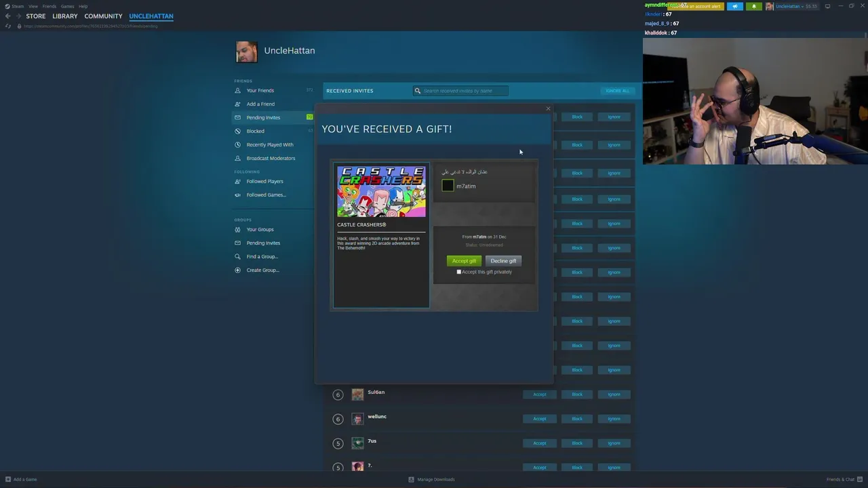Click the Manage Downloads icon
This screenshot has height=488, width=868.
click(x=411, y=479)
